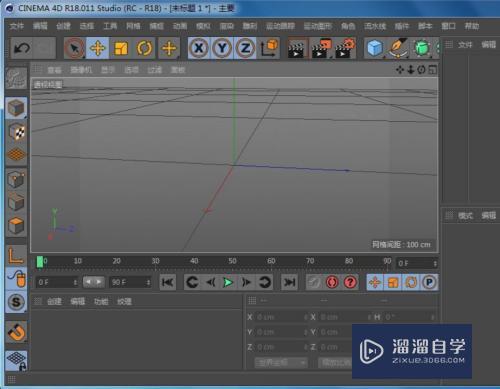Click timeline ruler at frame 50
This screenshot has width=500, height=389.
click(233, 261)
